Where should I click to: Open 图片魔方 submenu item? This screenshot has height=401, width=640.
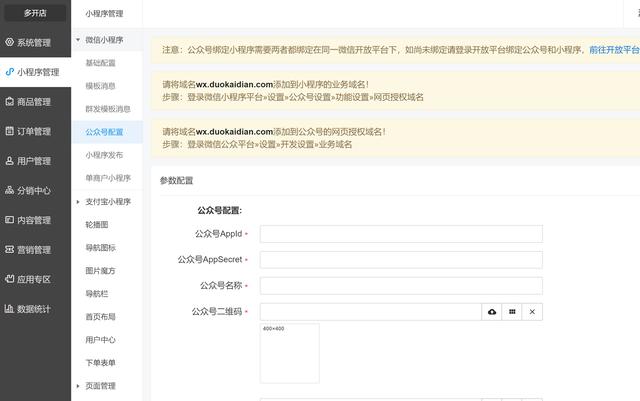100,271
